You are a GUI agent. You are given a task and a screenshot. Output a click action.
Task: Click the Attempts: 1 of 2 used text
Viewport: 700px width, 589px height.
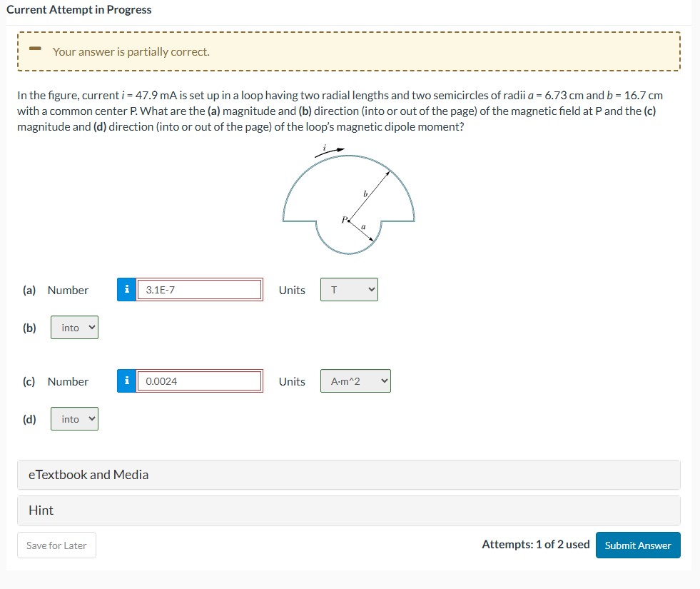tap(537, 544)
